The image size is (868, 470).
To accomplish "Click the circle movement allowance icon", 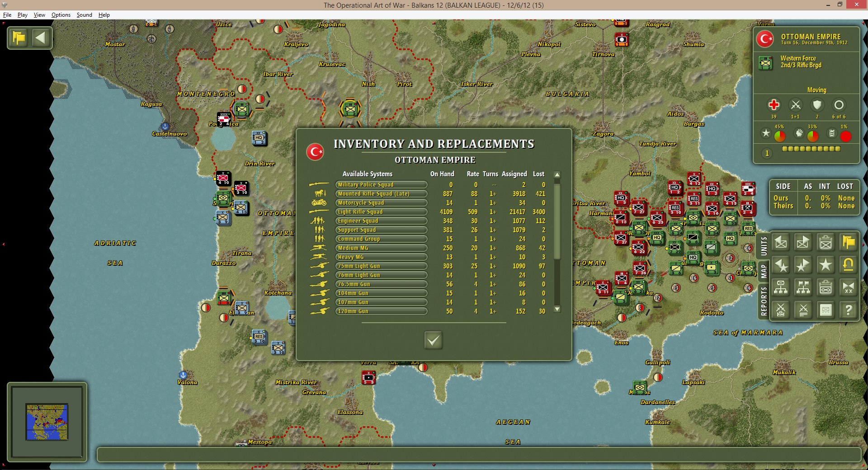I will coord(839,105).
